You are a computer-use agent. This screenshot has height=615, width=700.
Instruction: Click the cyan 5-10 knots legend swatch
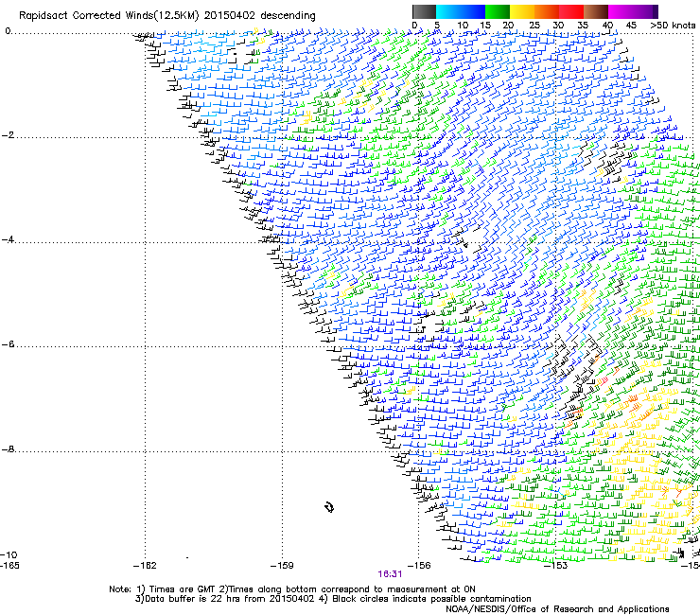[x=448, y=11]
